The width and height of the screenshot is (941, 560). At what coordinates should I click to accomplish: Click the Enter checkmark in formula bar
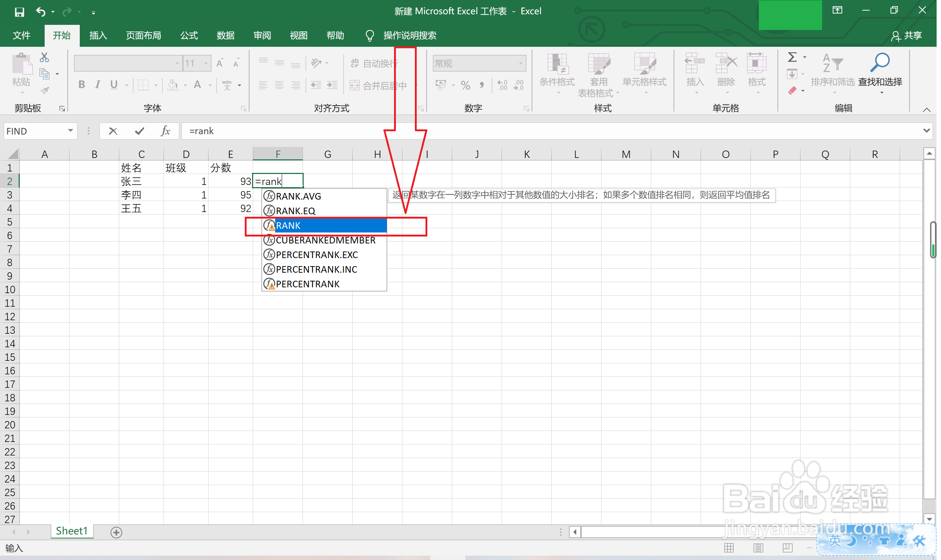[139, 131]
